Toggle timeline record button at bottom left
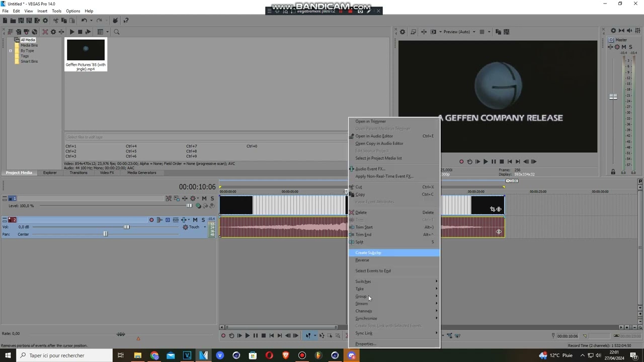The height and width of the screenshot is (362, 644). pos(223,335)
